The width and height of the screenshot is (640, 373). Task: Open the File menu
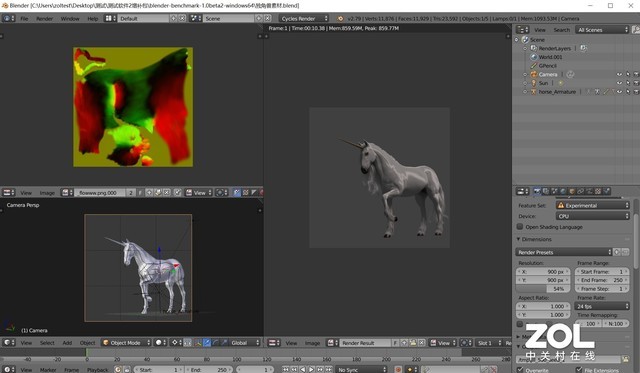pyautogui.click(x=24, y=18)
